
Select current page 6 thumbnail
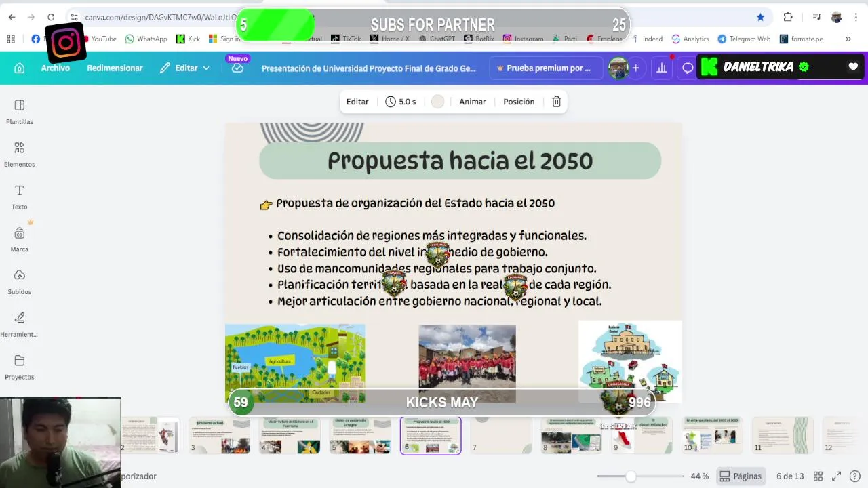[431, 435]
